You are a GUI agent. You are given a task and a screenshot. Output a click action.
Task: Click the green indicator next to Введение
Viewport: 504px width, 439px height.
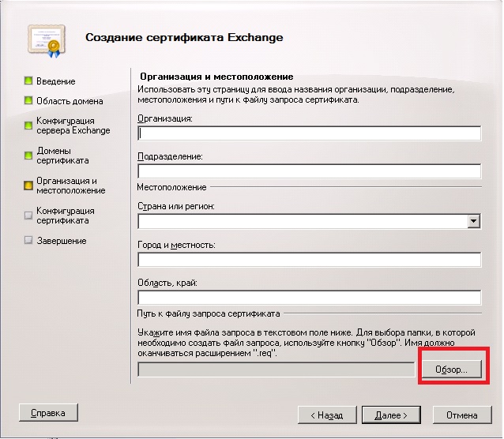point(28,81)
